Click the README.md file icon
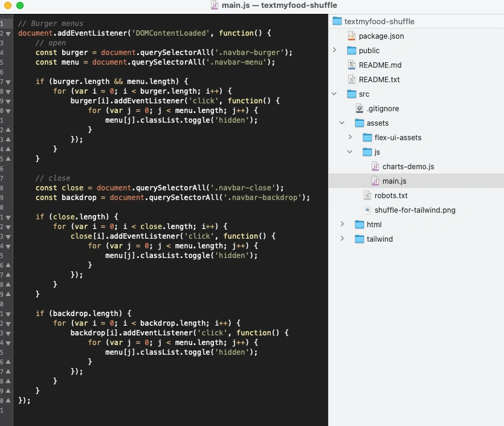Screen dimensions: 504x426 coord(352,65)
